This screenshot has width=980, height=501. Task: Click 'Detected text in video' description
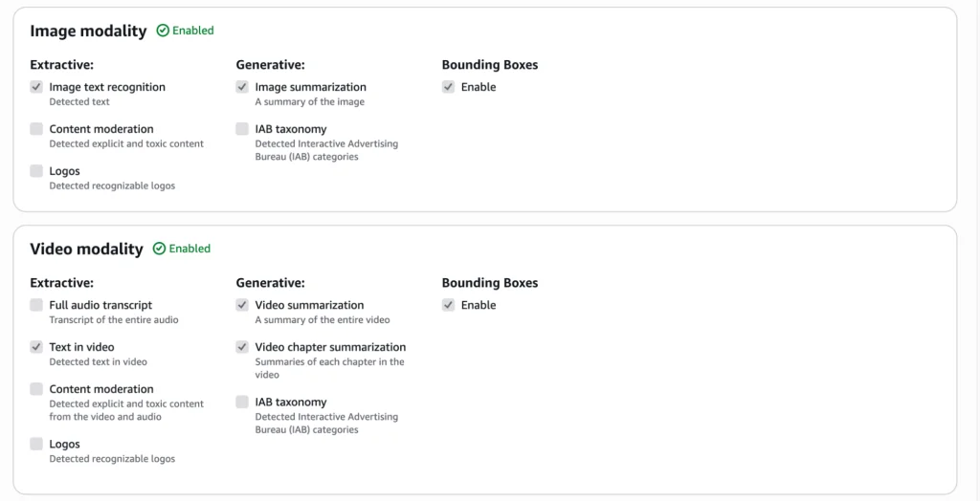pos(99,361)
